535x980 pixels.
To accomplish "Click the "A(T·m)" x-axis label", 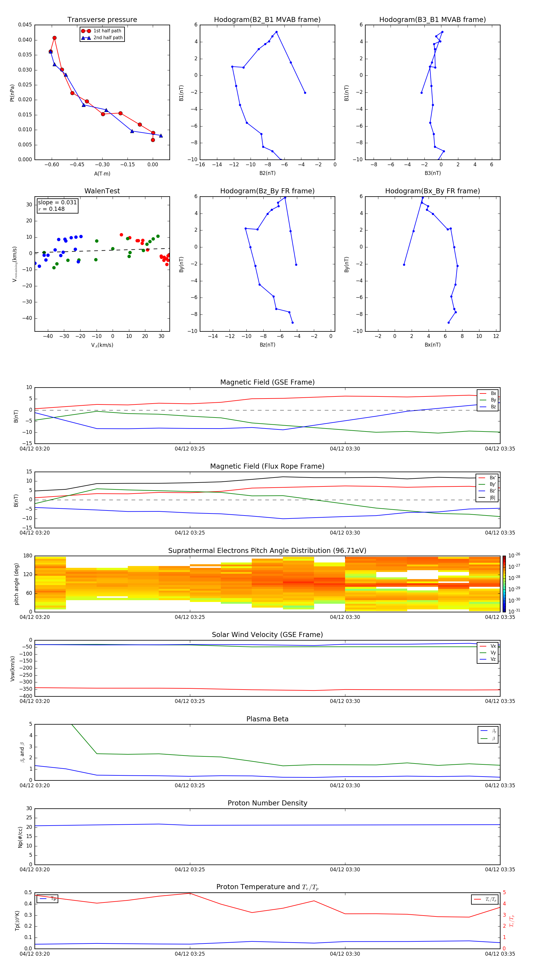I will (102, 173).
